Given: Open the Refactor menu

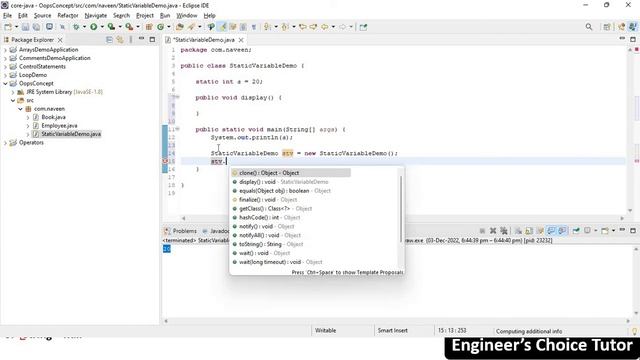Looking at the screenshot, I should [x=68, y=16].
